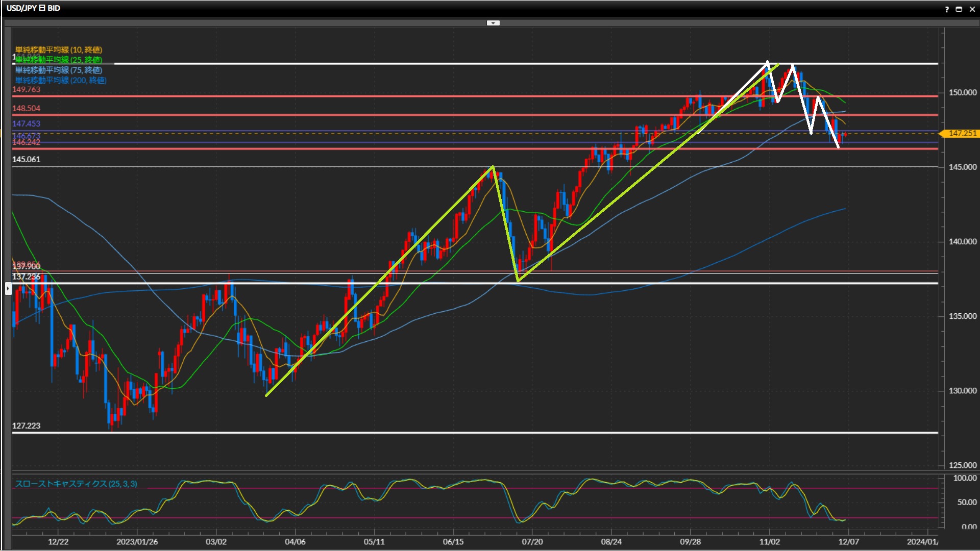Maximize the USD/JPY chart window
Viewport: 980px width, 551px height.
(x=959, y=9)
